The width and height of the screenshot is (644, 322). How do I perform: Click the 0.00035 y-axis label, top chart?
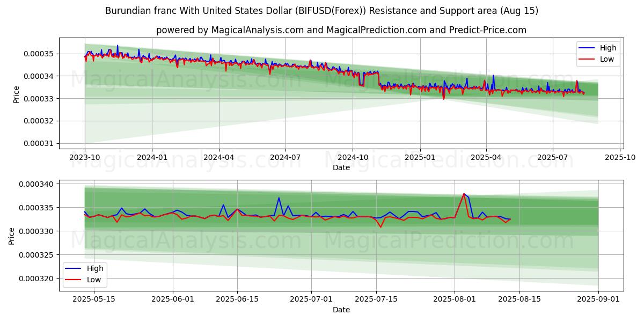39,54
